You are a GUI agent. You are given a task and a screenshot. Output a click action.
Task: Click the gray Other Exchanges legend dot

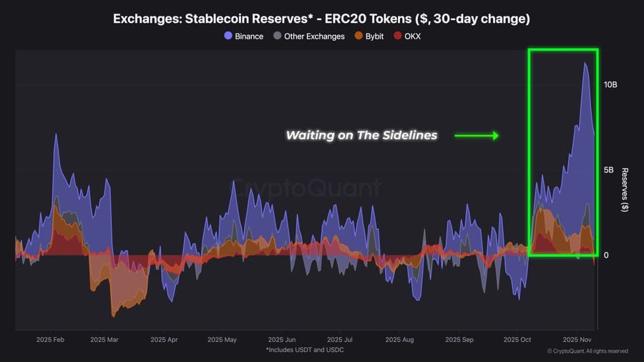pos(277,36)
